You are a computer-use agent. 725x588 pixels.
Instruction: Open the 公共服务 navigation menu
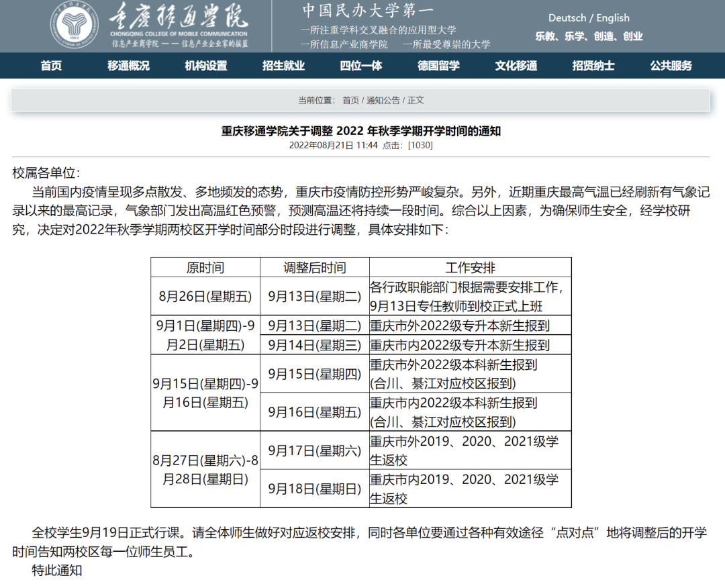(669, 66)
